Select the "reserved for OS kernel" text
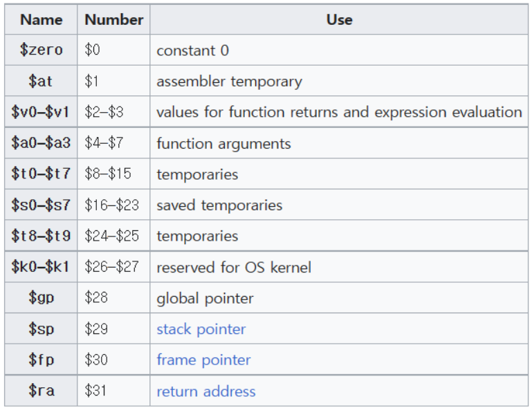The width and height of the screenshot is (532, 408). click(234, 267)
